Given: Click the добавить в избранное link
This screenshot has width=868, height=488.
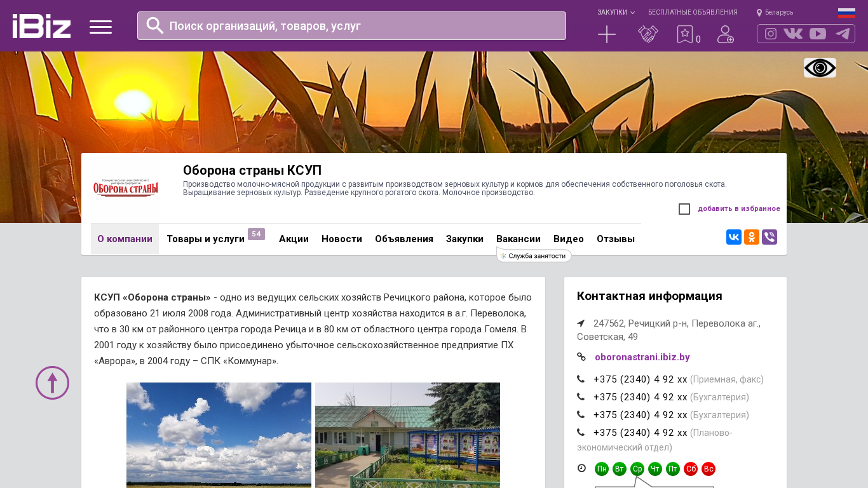Looking at the screenshot, I should coord(739,209).
